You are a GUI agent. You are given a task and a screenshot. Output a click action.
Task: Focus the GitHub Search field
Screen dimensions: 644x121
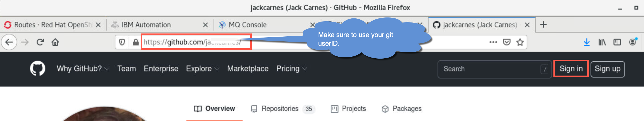pos(494,69)
